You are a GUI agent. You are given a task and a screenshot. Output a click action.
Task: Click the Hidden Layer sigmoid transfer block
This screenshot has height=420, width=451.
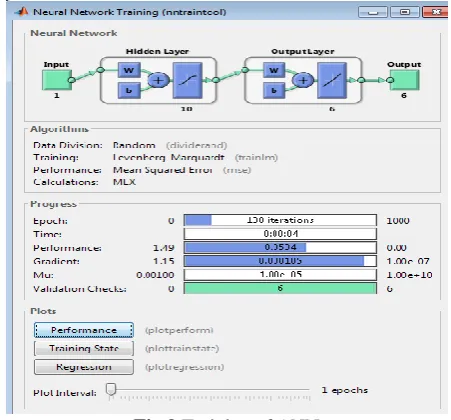coord(187,80)
